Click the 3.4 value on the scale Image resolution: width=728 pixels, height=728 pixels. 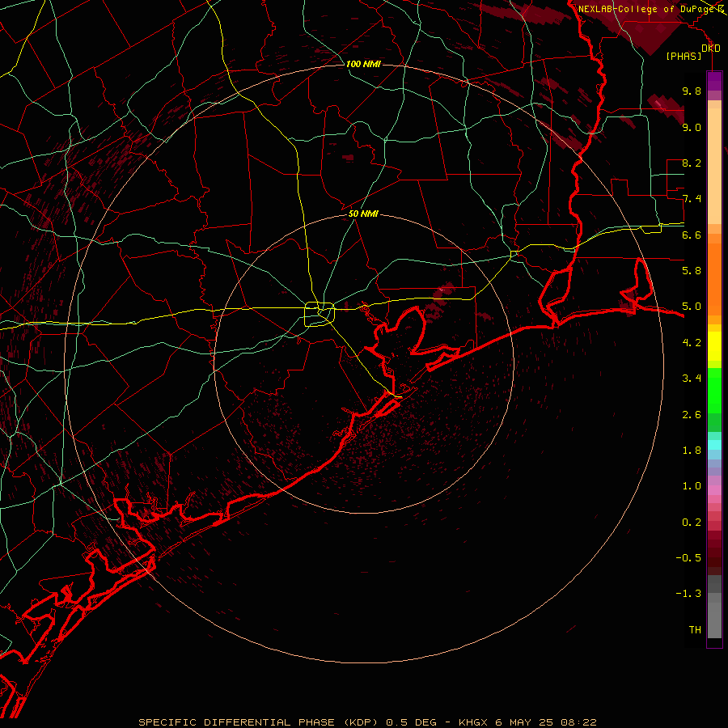click(692, 379)
